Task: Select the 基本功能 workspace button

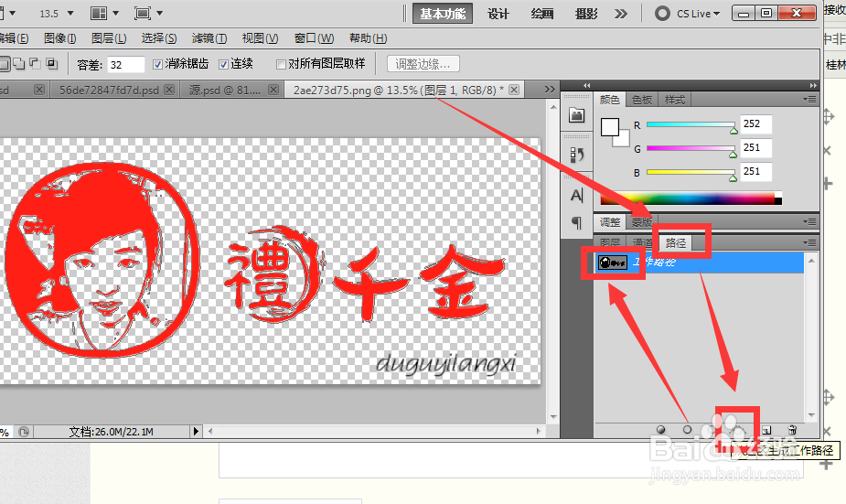Action: click(443, 14)
